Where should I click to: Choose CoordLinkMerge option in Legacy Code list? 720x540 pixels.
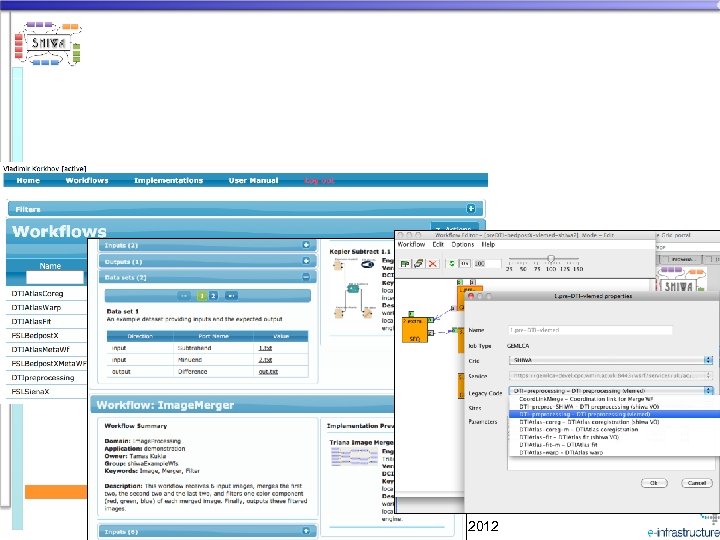614,399
